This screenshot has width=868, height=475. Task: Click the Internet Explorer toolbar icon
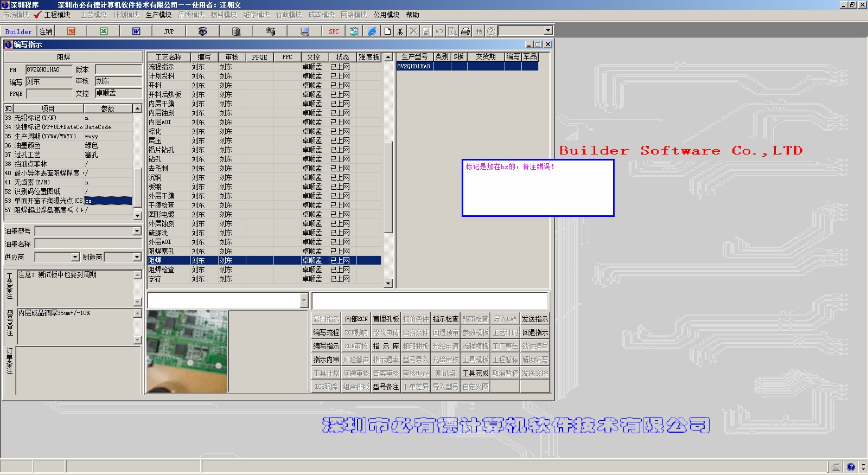[x=372, y=31]
